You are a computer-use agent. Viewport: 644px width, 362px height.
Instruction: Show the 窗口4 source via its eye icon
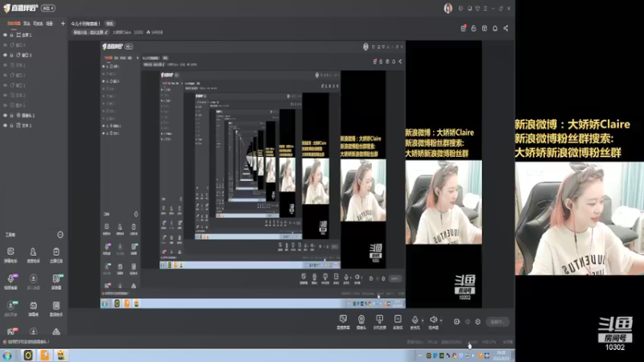[x=6, y=45]
